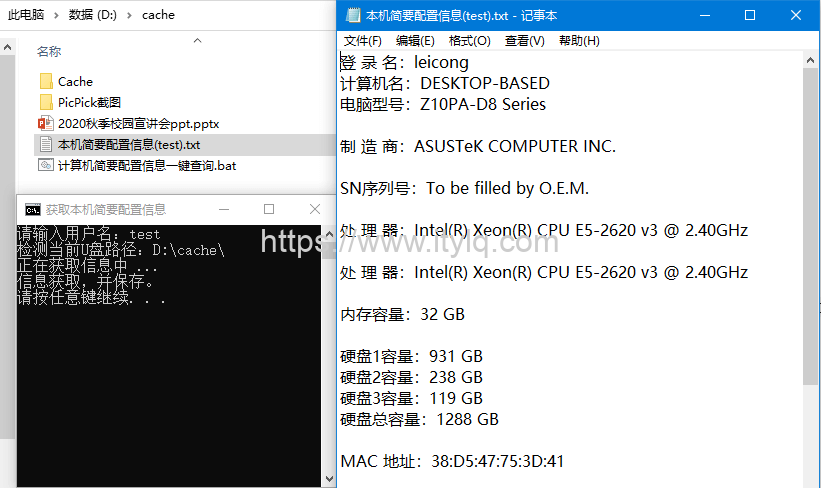Open the 文件(F) menu in Notepad

pyautogui.click(x=362, y=41)
